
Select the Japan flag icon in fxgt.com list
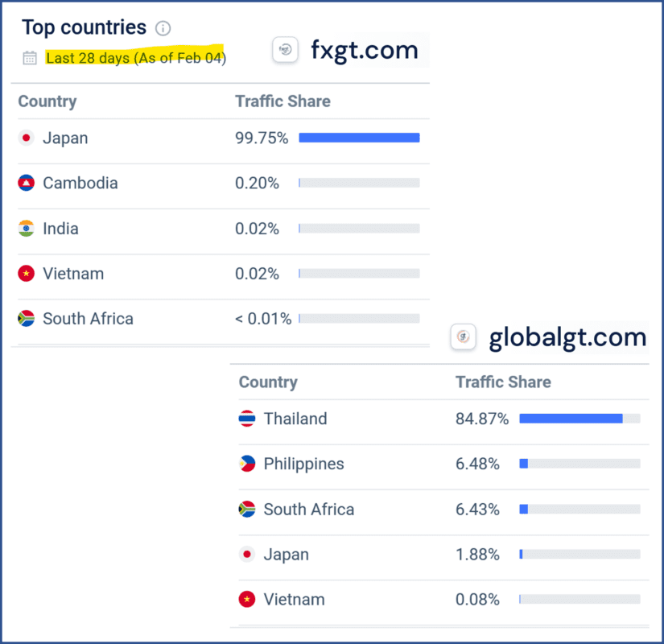pyautogui.click(x=27, y=138)
